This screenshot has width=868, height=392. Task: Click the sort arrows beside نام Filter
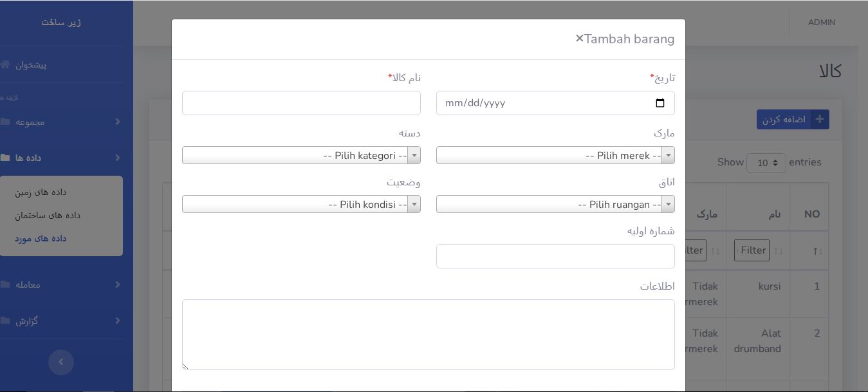pos(779,251)
